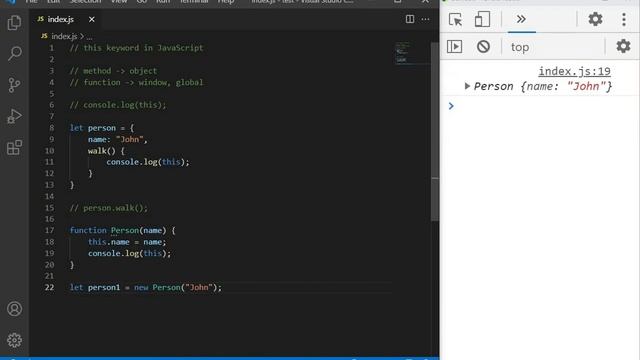Screen dimensions: 640x360
Task: Open the Terminal menu
Action: tap(194, 2)
